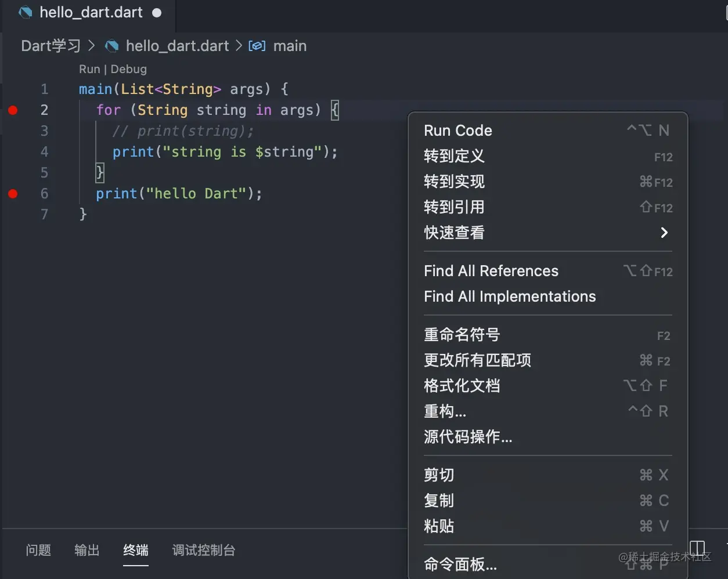Switch to the 输出 panel tab

coord(87,550)
